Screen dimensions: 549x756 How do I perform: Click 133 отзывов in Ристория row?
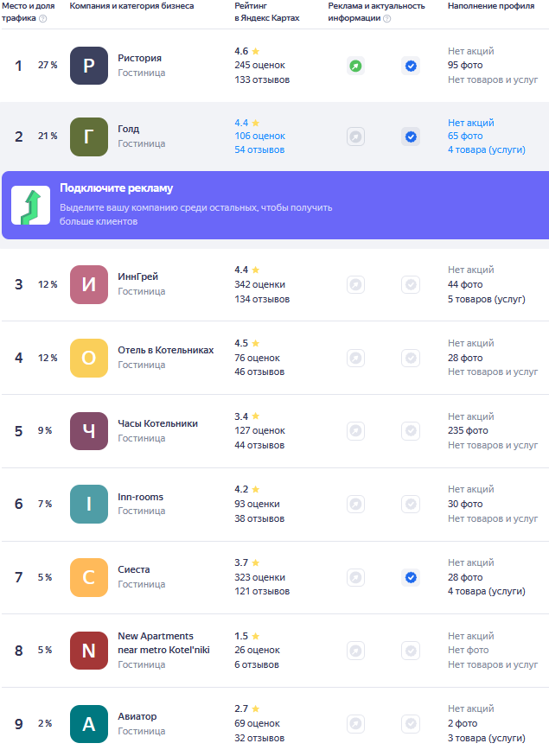pyautogui.click(x=262, y=80)
